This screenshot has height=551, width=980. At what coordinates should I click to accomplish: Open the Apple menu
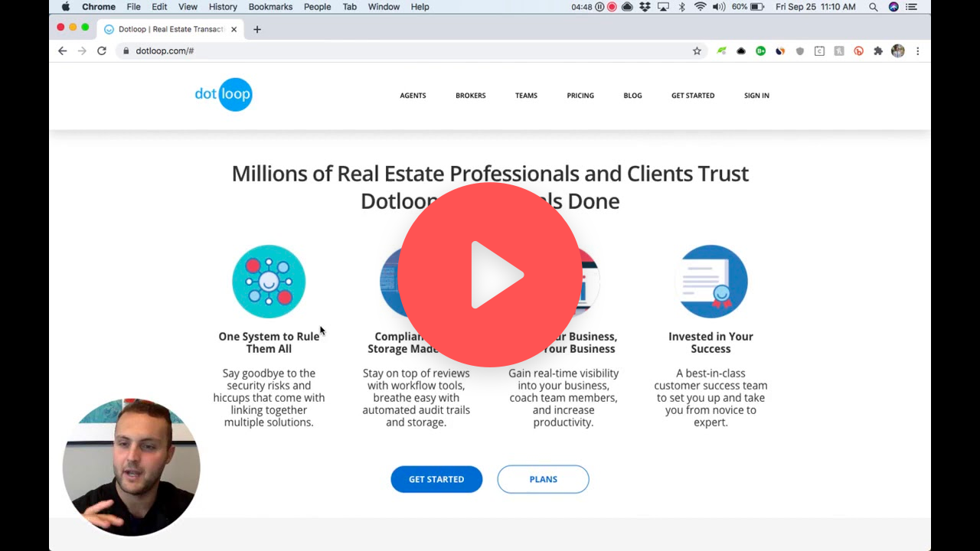coord(66,7)
